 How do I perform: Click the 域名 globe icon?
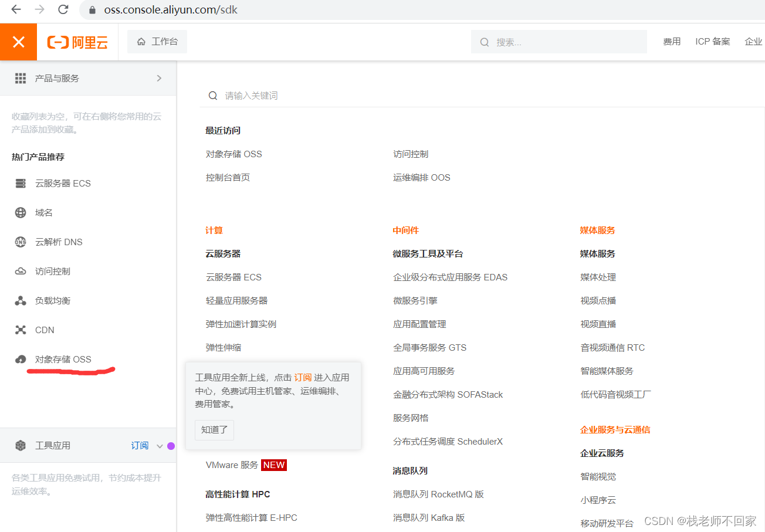point(21,213)
